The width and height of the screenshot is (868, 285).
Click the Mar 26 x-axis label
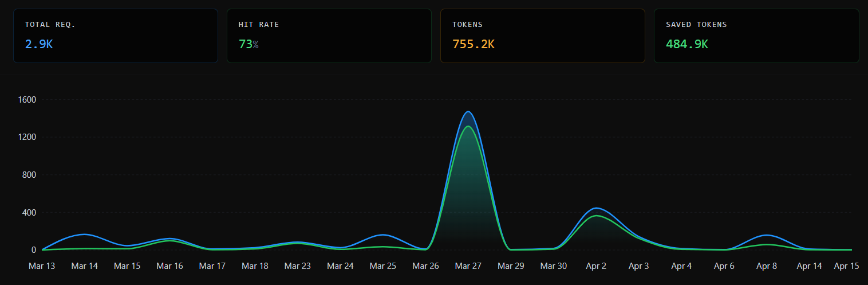(x=426, y=266)
